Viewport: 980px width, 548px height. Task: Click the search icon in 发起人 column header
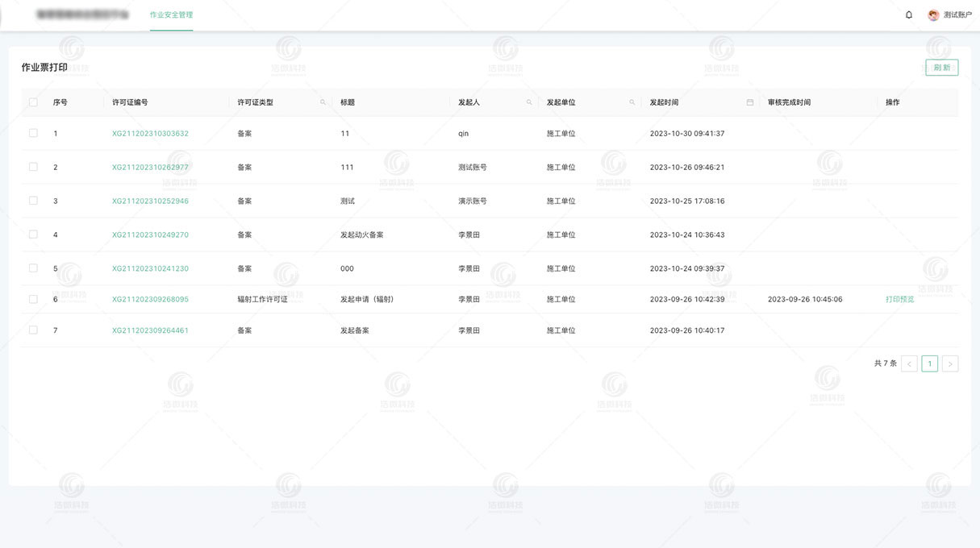point(529,102)
